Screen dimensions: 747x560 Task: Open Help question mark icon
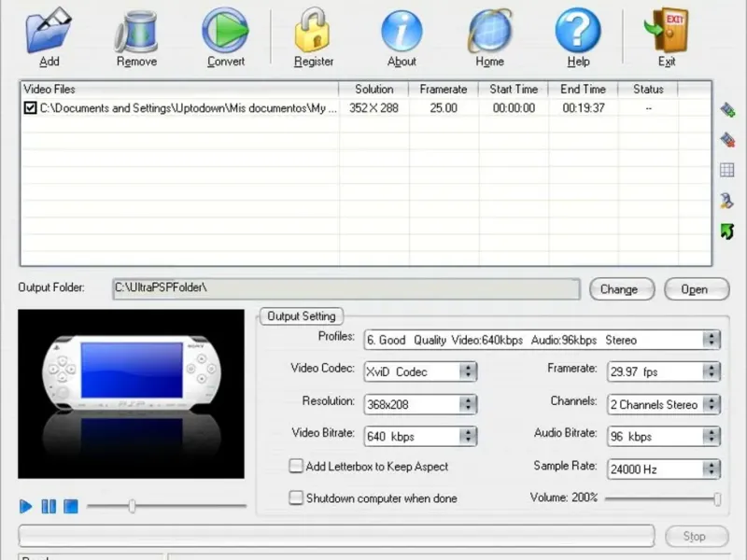pos(578,31)
